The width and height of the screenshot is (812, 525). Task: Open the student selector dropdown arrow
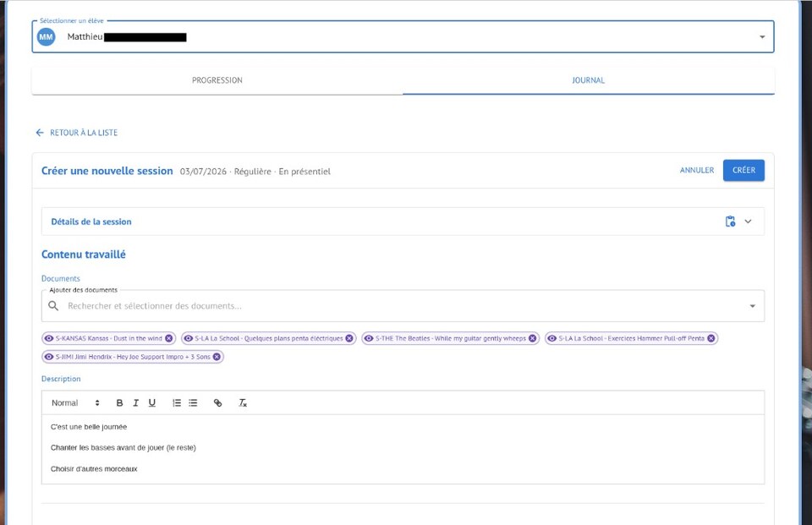click(x=762, y=36)
